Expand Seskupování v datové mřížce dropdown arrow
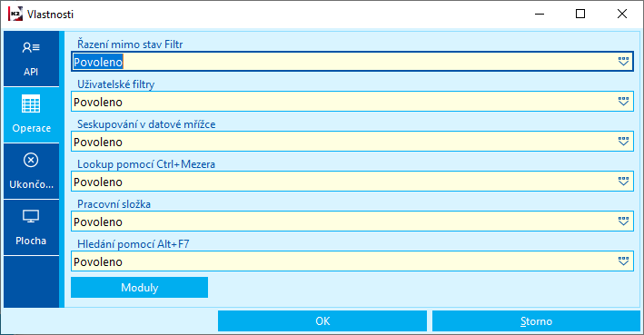Viewport: 644px width, 335px height. click(623, 142)
